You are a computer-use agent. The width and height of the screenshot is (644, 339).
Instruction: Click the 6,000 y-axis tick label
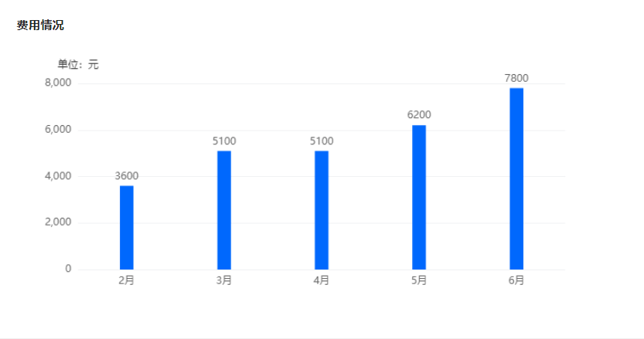58,130
